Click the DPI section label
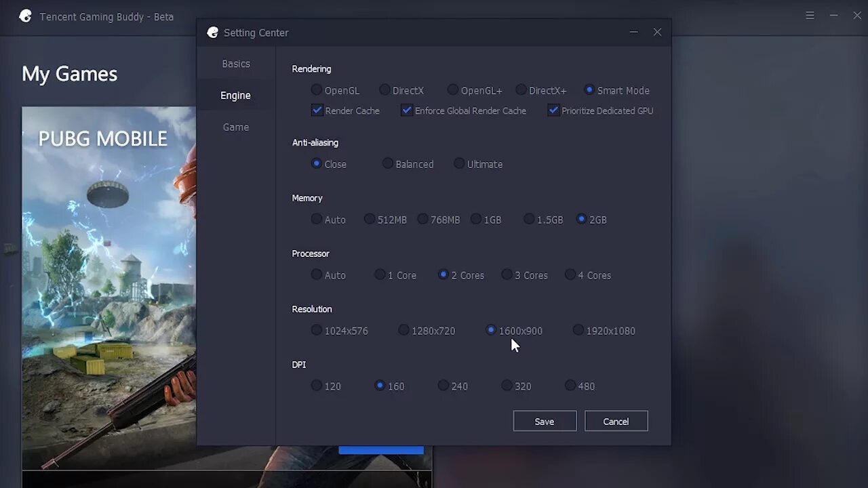 coord(299,365)
